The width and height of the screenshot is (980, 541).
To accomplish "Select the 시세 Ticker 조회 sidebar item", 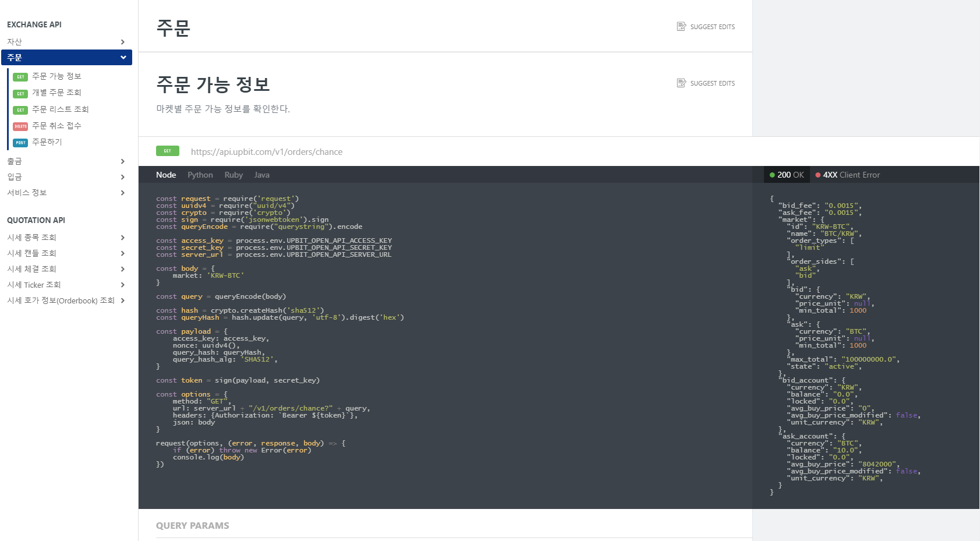I will point(66,285).
